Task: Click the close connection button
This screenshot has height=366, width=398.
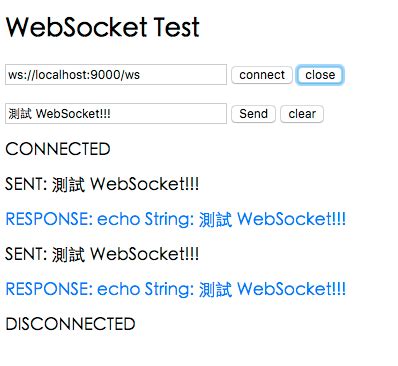Action: [320, 75]
